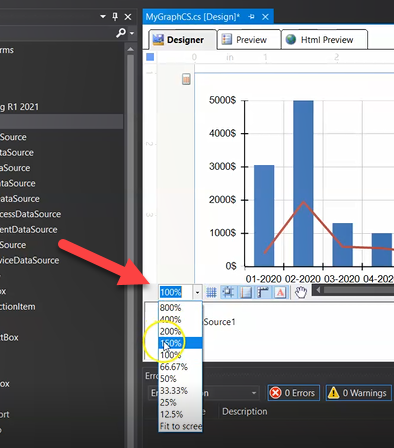394x448 pixels.
Task: Click the search magnifier in toolbox panel
Action: click(x=121, y=33)
